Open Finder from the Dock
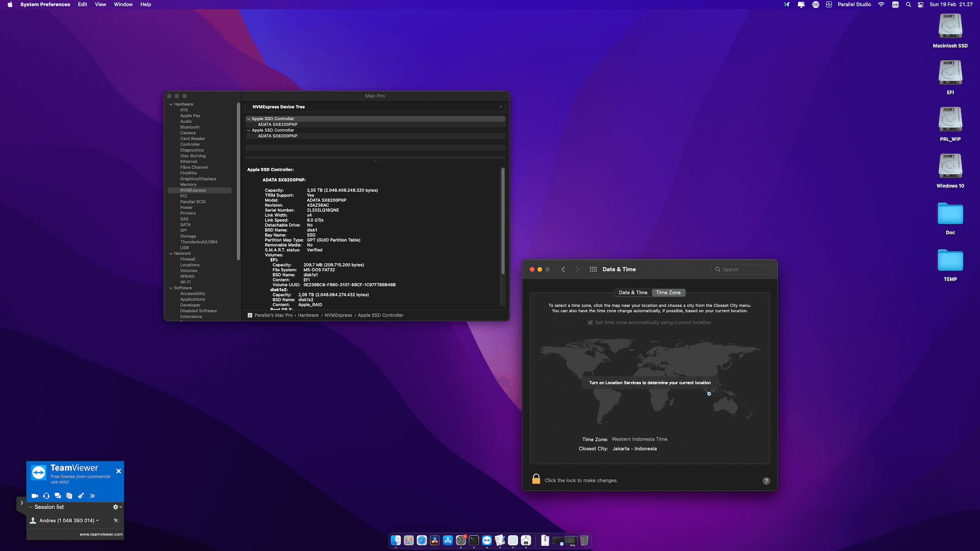 coord(396,540)
